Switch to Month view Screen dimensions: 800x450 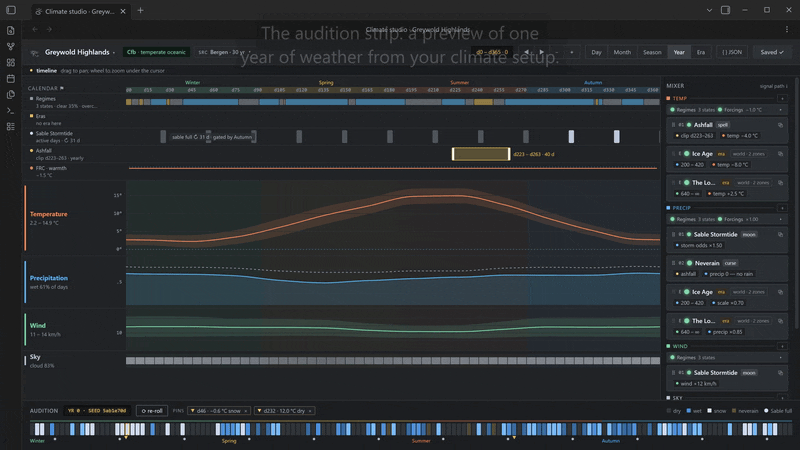tap(622, 52)
